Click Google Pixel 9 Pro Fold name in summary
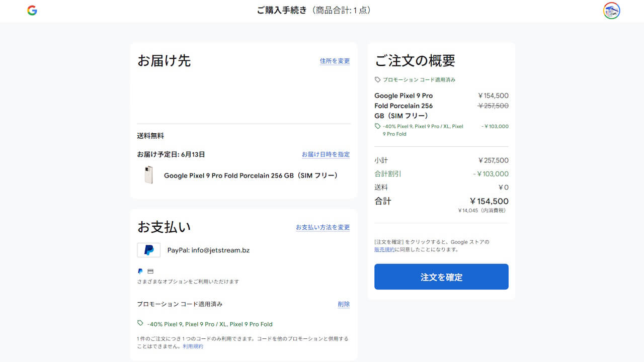The width and height of the screenshot is (644, 362). (x=404, y=106)
